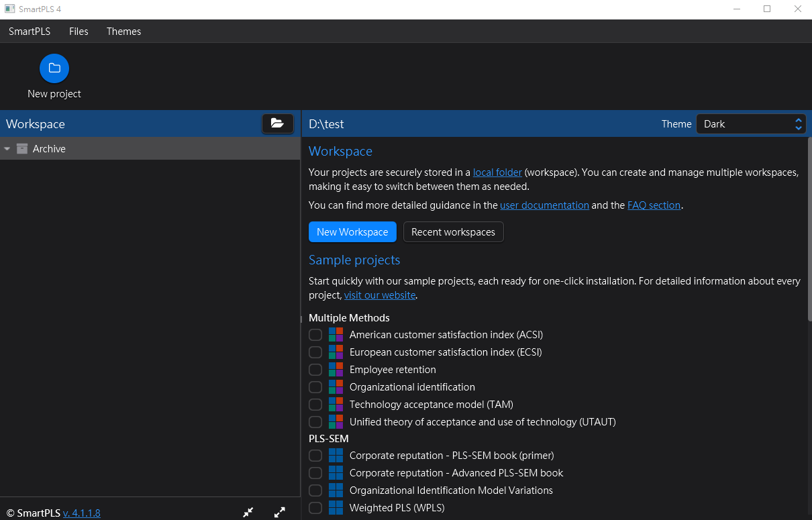Follow the visit our website link
The height and width of the screenshot is (520, 812).
click(x=380, y=295)
